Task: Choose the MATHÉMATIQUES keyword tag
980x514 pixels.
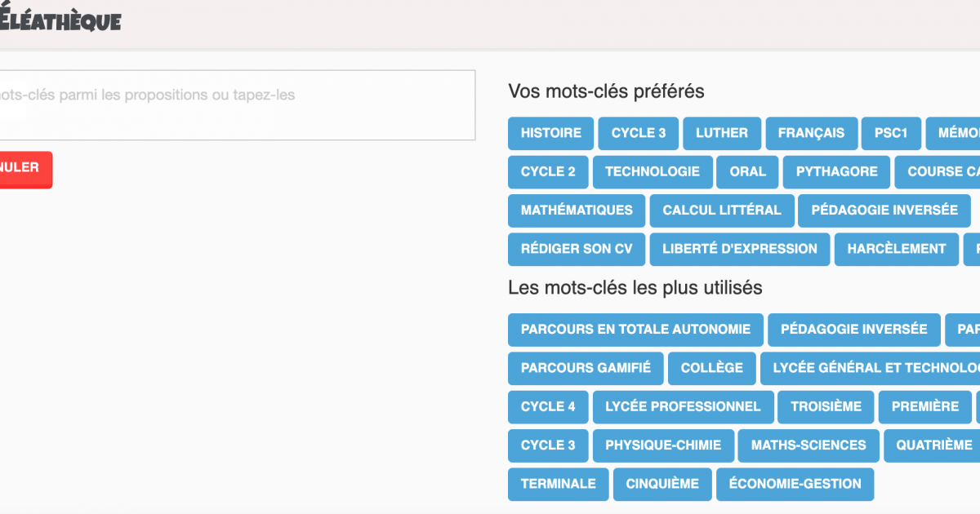Action: (576, 210)
